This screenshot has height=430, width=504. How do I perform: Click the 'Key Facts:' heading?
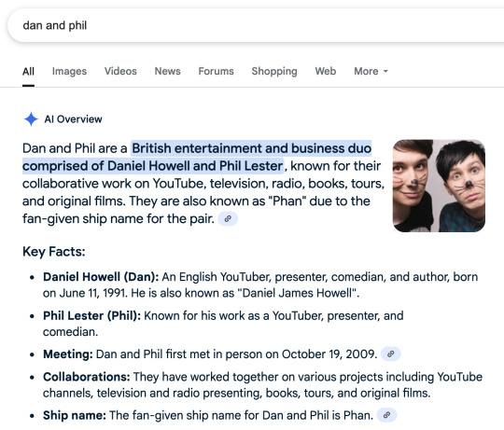(x=54, y=252)
